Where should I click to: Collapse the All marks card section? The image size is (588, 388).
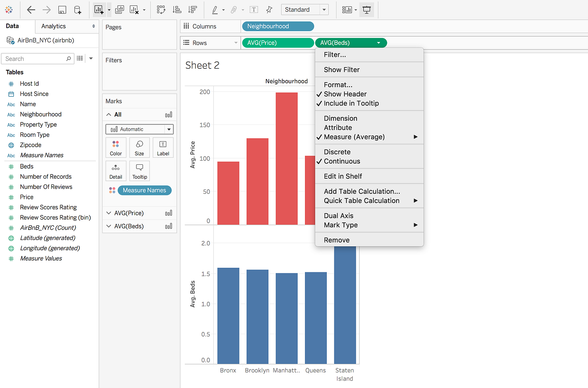pos(109,114)
